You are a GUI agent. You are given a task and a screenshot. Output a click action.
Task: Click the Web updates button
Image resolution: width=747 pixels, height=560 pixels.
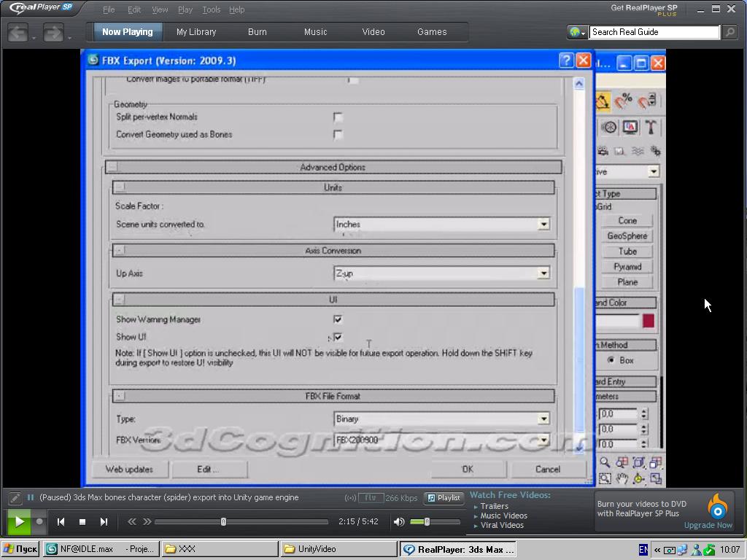tap(129, 470)
